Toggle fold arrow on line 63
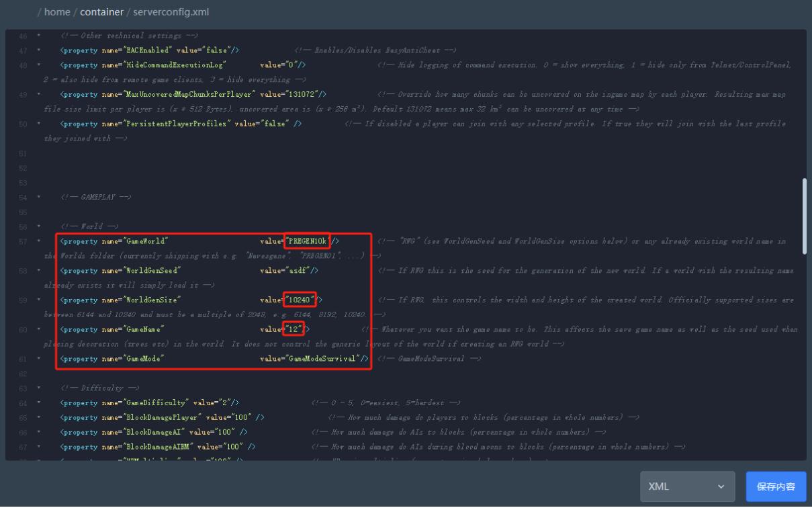The image size is (812, 508). coord(38,388)
